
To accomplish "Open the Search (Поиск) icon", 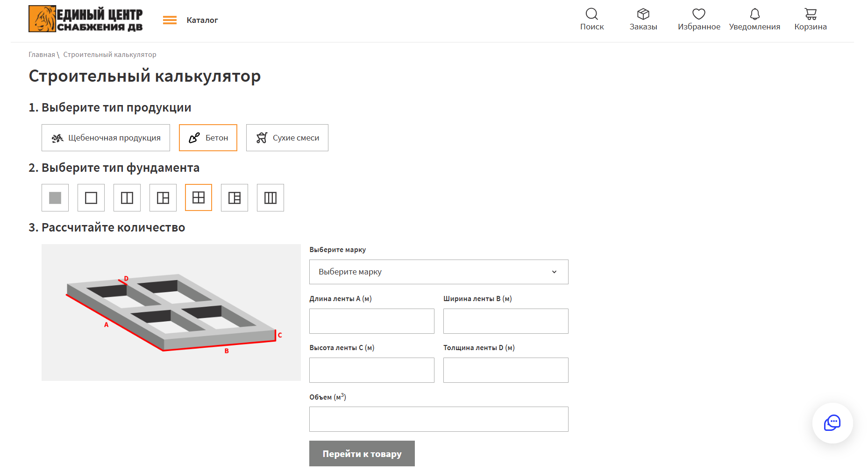I will coord(591,14).
